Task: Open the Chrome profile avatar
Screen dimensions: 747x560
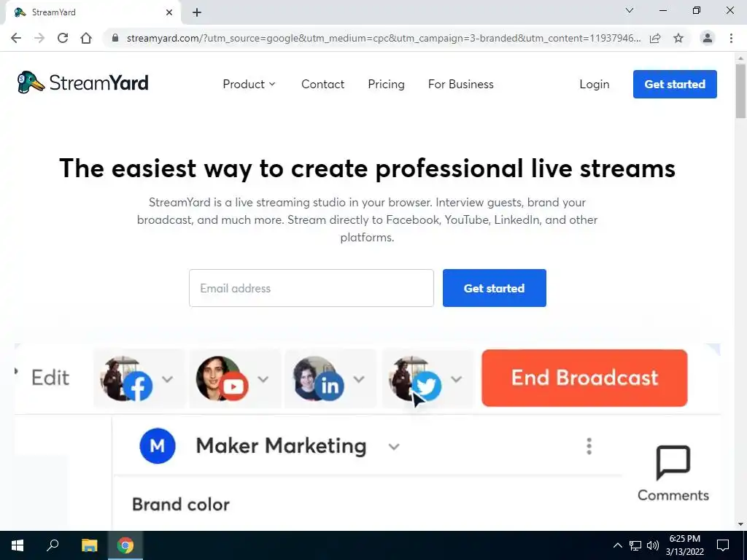Action: tap(708, 38)
